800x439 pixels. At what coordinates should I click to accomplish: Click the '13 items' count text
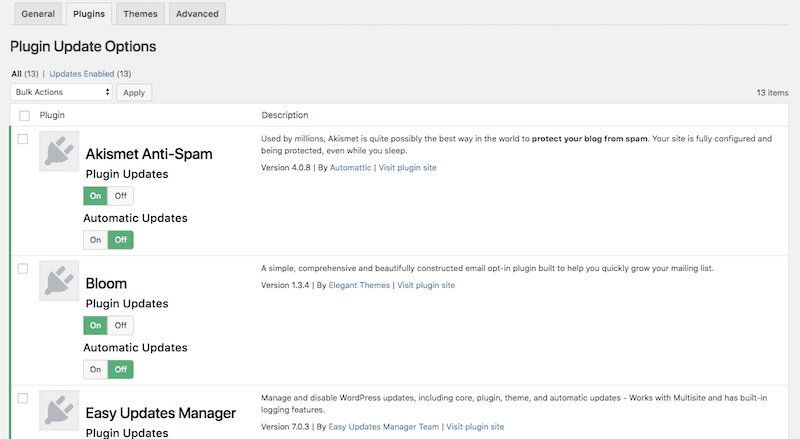[772, 92]
